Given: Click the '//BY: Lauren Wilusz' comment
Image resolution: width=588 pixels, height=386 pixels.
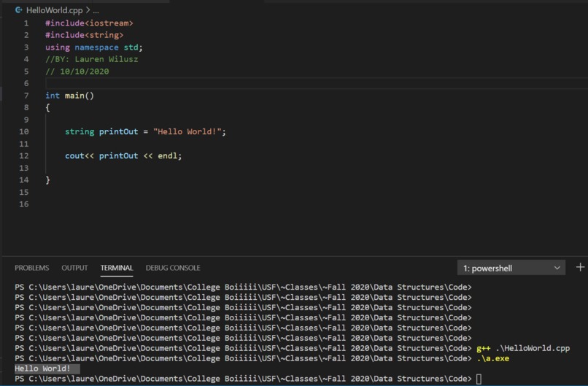Looking at the screenshot, I should (92, 59).
